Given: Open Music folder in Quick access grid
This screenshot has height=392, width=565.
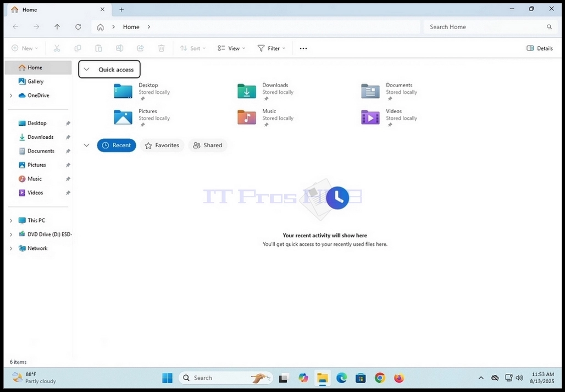Looking at the screenshot, I should pos(265,117).
